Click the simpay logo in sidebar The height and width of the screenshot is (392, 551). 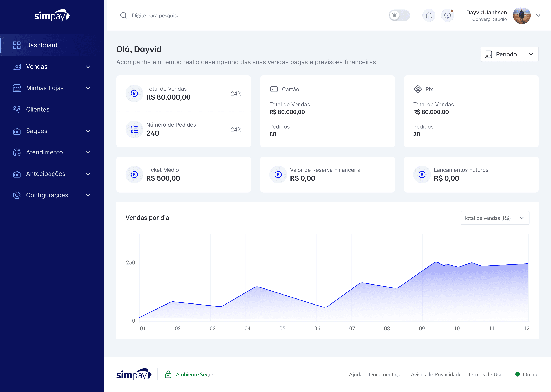click(x=52, y=16)
